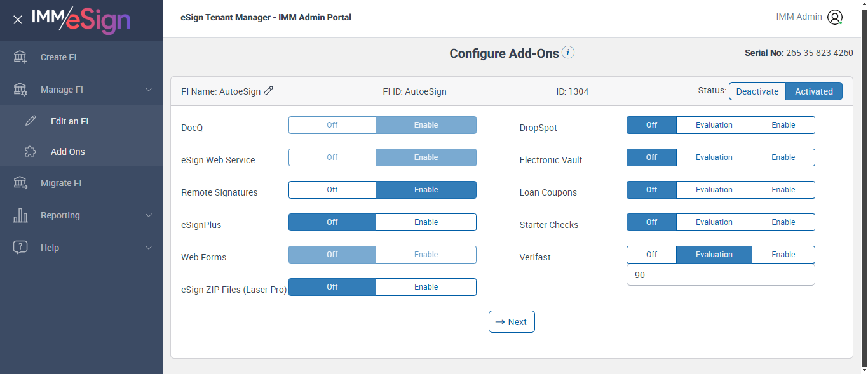The height and width of the screenshot is (374, 868).
Task: Click the Migrate FI bank icon
Action: pyautogui.click(x=20, y=183)
